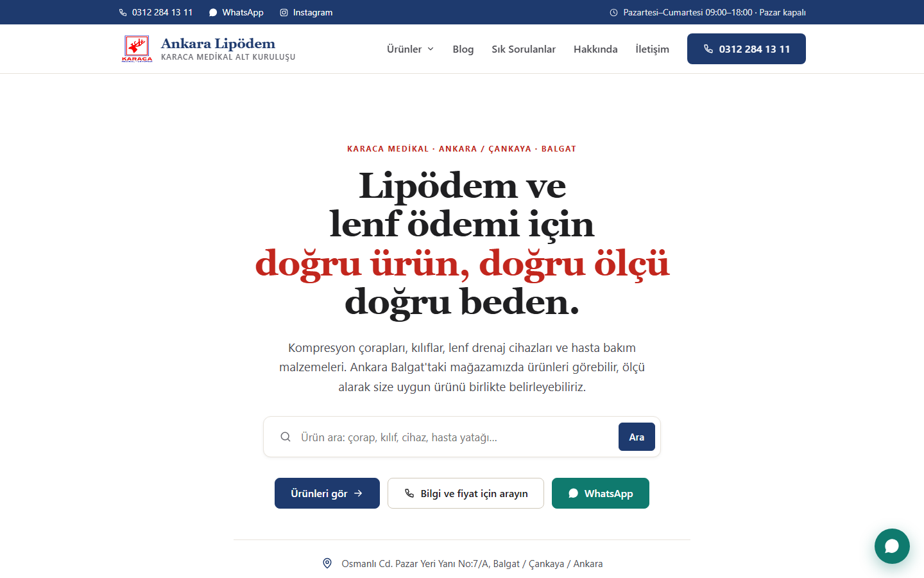The width and height of the screenshot is (924, 578).
Task: Click the Osmanlı Cd. address text
Action: [472, 564]
